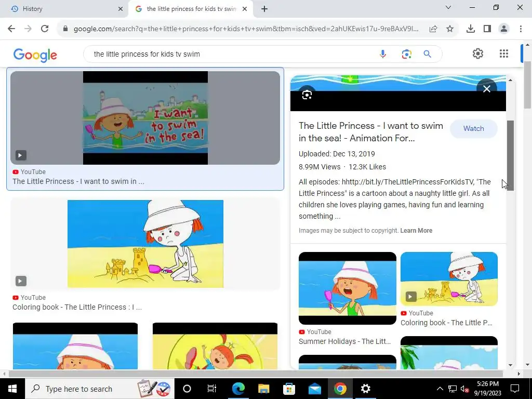
Task: Close the little princess search tab
Action: click(245, 9)
